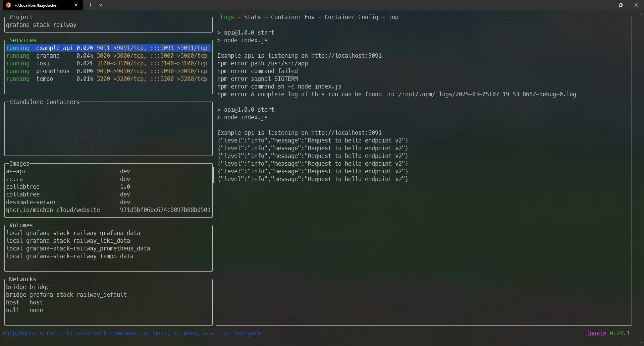Select the tempo service row

(108, 79)
